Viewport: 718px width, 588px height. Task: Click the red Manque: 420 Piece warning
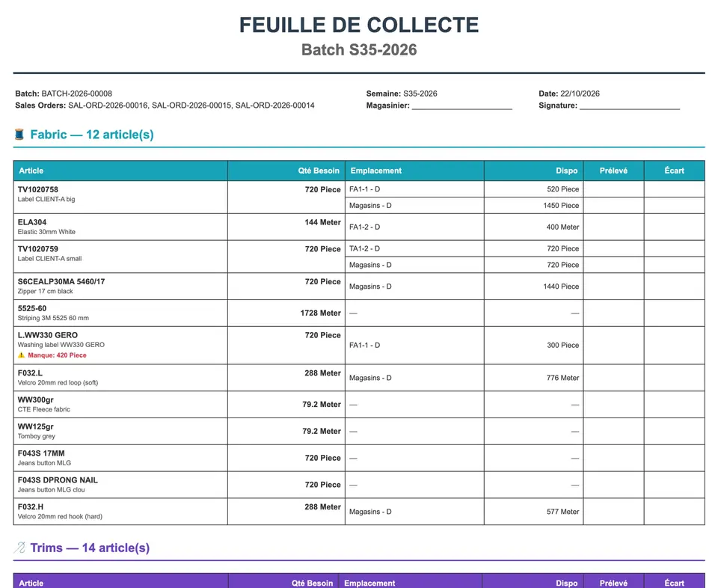pos(57,355)
